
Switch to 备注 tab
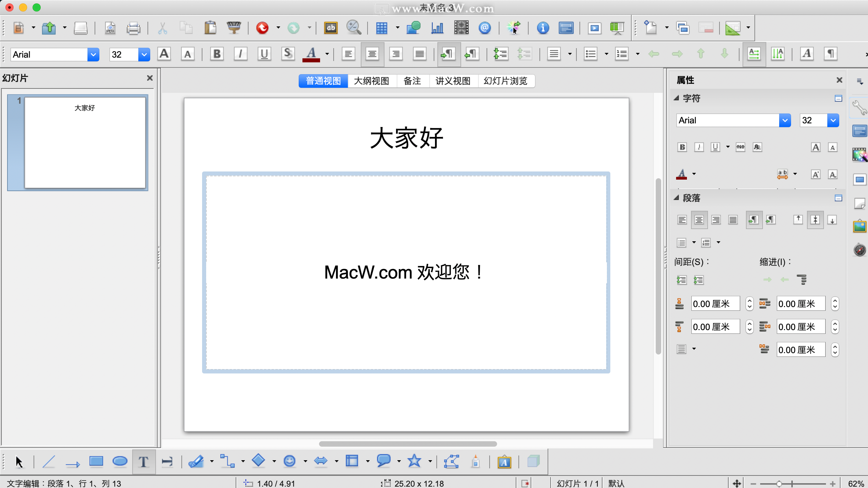point(412,81)
